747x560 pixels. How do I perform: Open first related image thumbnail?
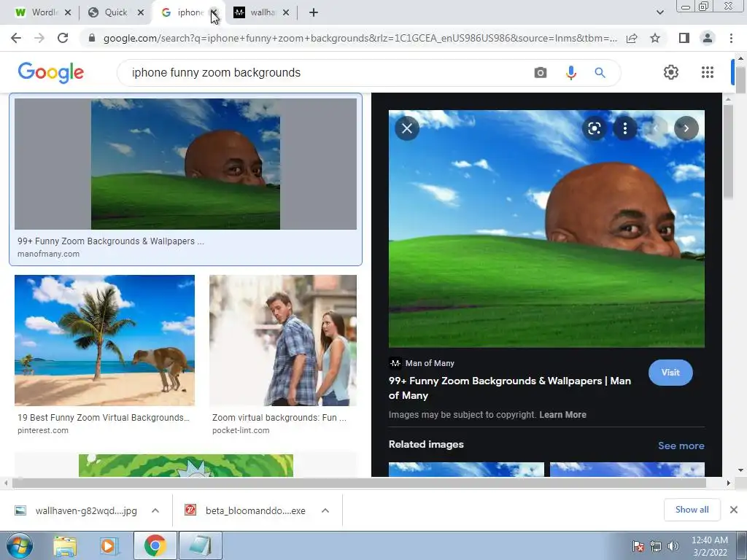click(x=466, y=470)
